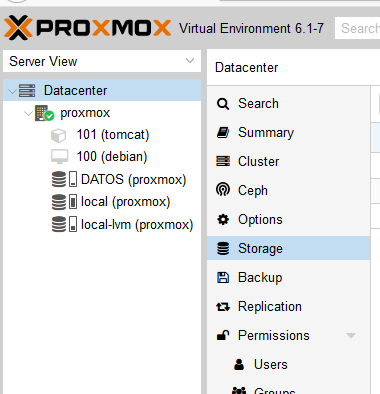
Task: Select the Storage menu item
Action: (288, 248)
